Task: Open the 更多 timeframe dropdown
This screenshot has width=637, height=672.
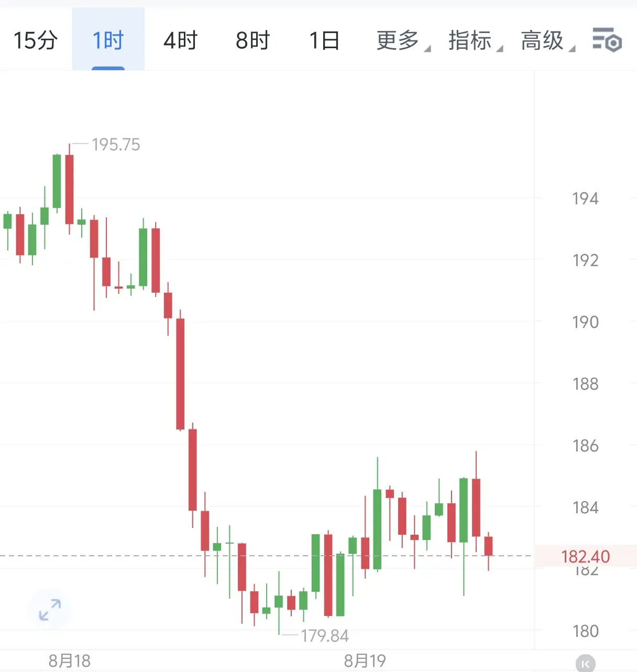Action: (403, 40)
